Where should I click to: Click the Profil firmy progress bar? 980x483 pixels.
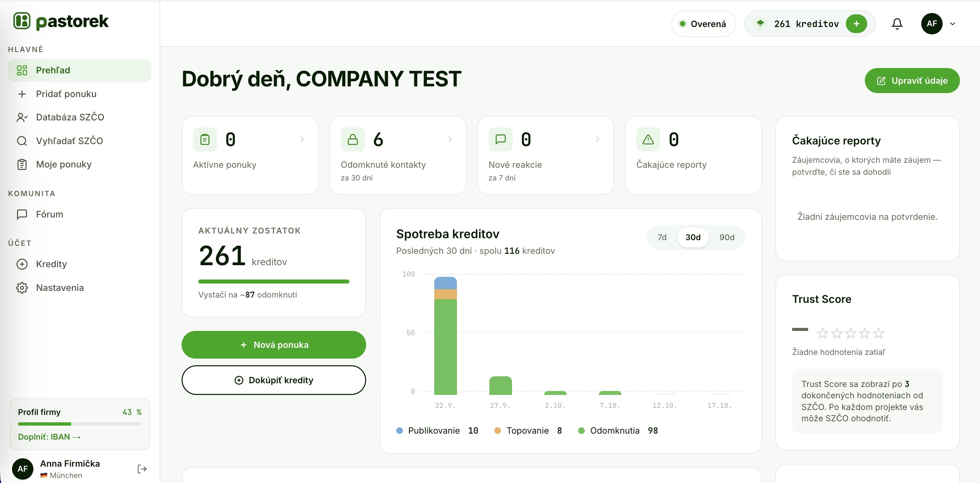(x=79, y=424)
